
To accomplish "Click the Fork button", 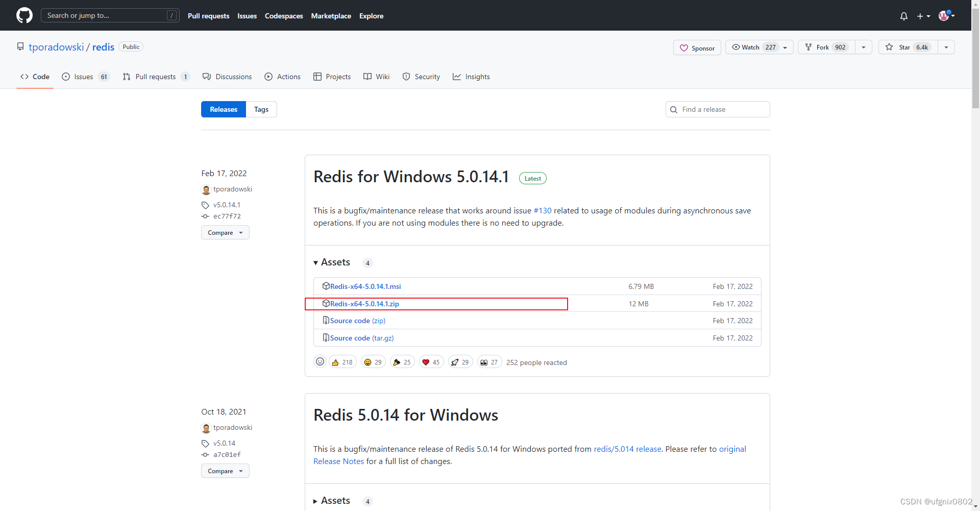I will pos(826,47).
